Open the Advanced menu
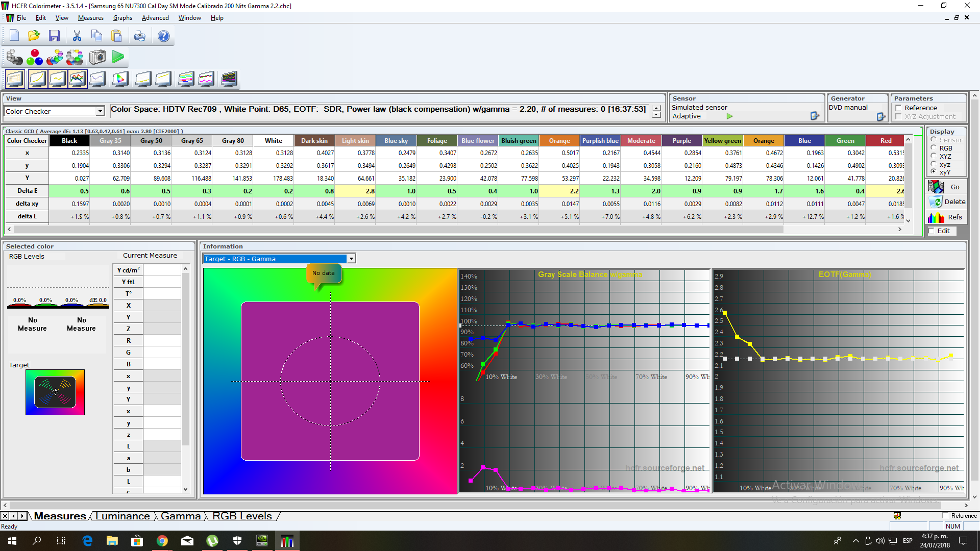Viewport: 980px width, 551px height. pyautogui.click(x=155, y=18)
